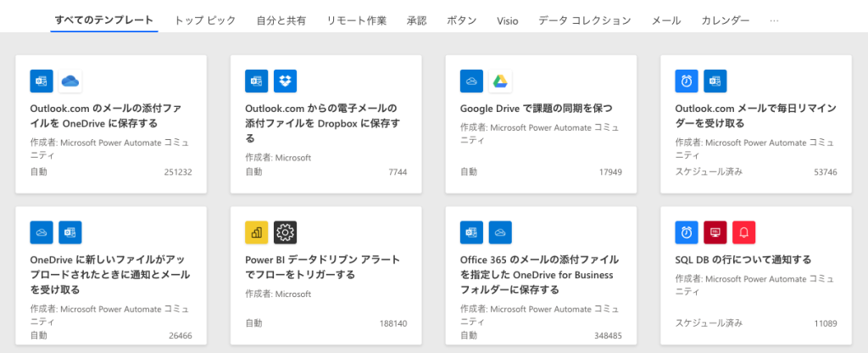This screenshot has height=353, width=868.
Task: Click the Dropbox icon
Action: tap(285, 81)
